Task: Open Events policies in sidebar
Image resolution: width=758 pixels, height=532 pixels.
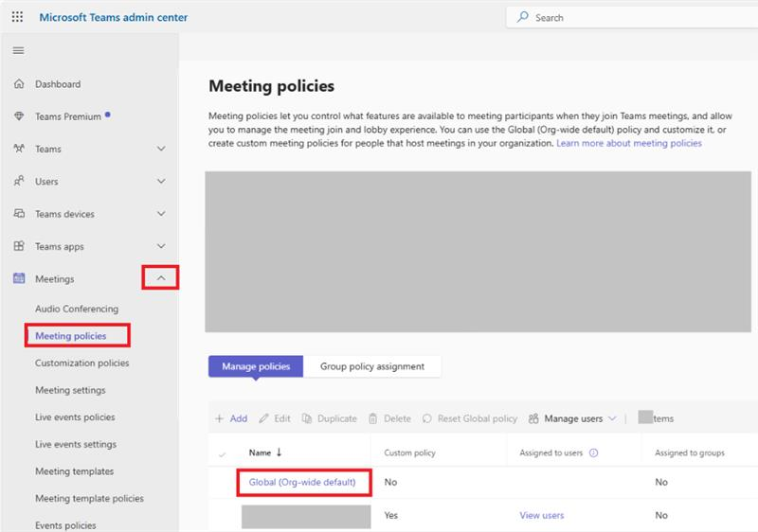Action: [x=65, y=525]
